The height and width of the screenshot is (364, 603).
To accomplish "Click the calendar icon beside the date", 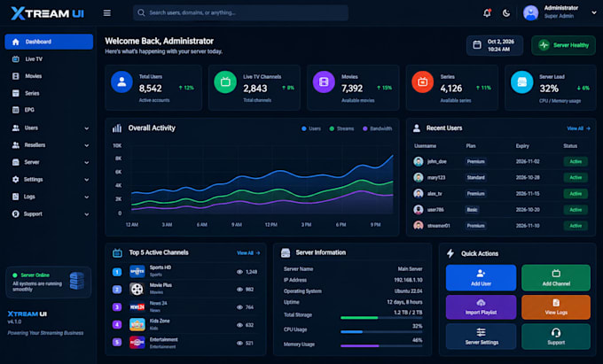I will [477, 45].
